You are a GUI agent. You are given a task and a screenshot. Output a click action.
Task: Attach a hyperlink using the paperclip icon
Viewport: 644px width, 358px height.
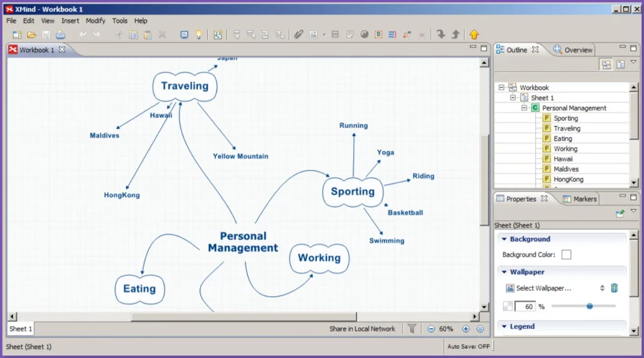pyautogui.click(x=298, y=34)
